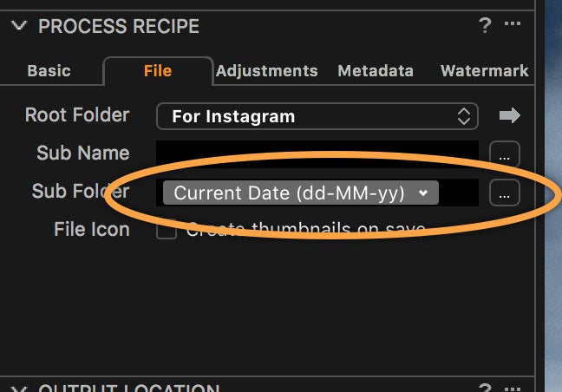Open Sub Name tokens ellipsis button

click(x=505, y=154)
